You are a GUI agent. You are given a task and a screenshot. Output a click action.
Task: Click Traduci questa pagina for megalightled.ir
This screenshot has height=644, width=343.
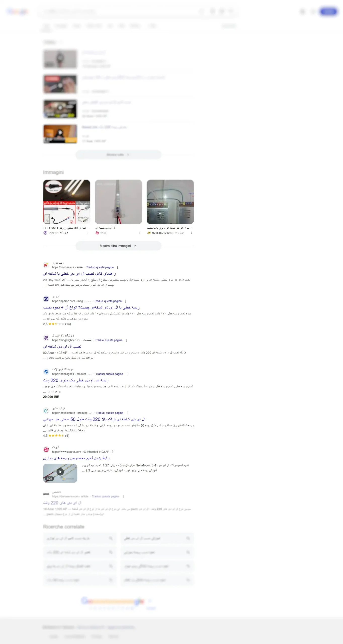click(x=109, y=340)
